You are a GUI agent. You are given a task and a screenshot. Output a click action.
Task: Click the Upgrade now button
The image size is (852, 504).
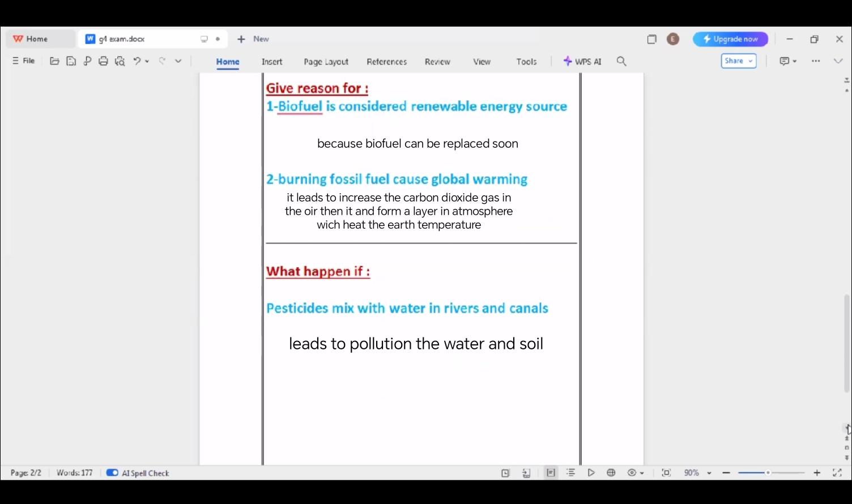[x=730, y=39]
